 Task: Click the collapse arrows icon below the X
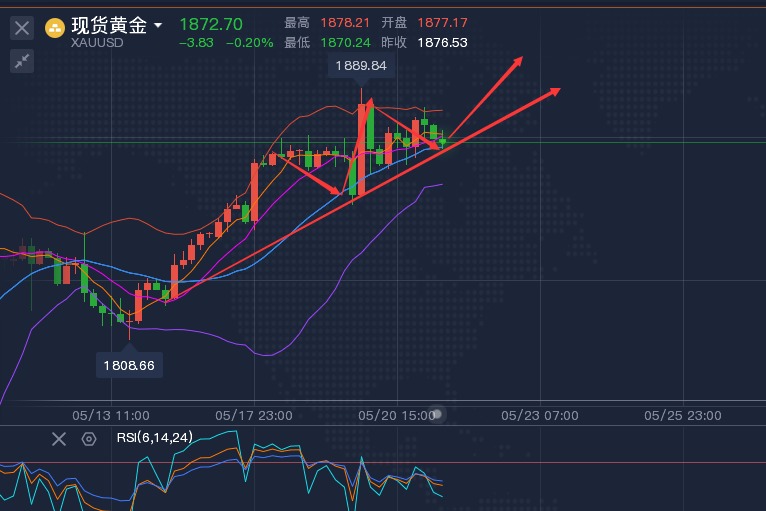click(22, 61)
